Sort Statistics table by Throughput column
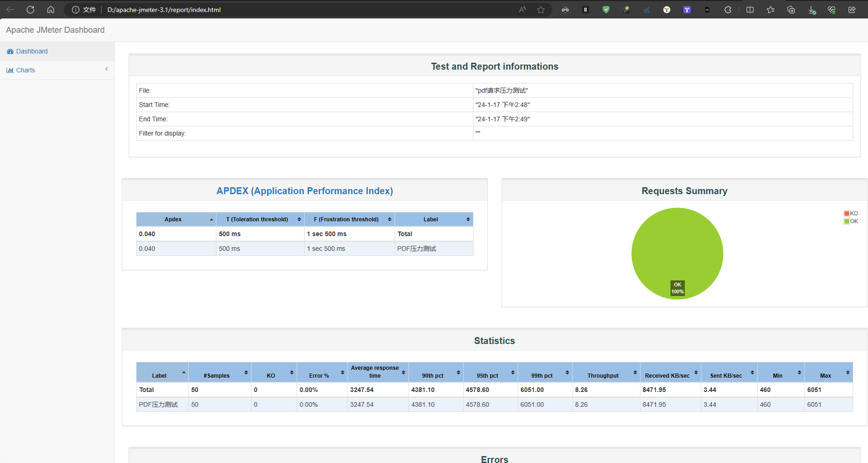Viewport: 868px width, 463px height. (606, 373)
